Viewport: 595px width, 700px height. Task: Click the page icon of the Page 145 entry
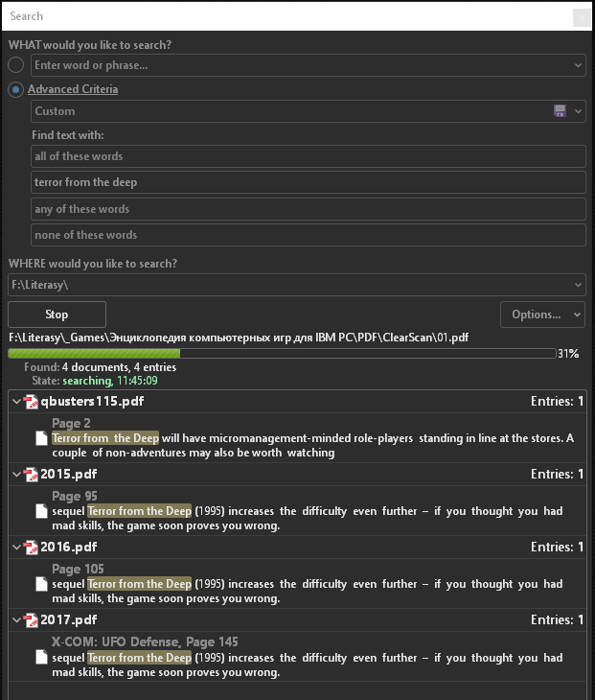click(41, 658)
